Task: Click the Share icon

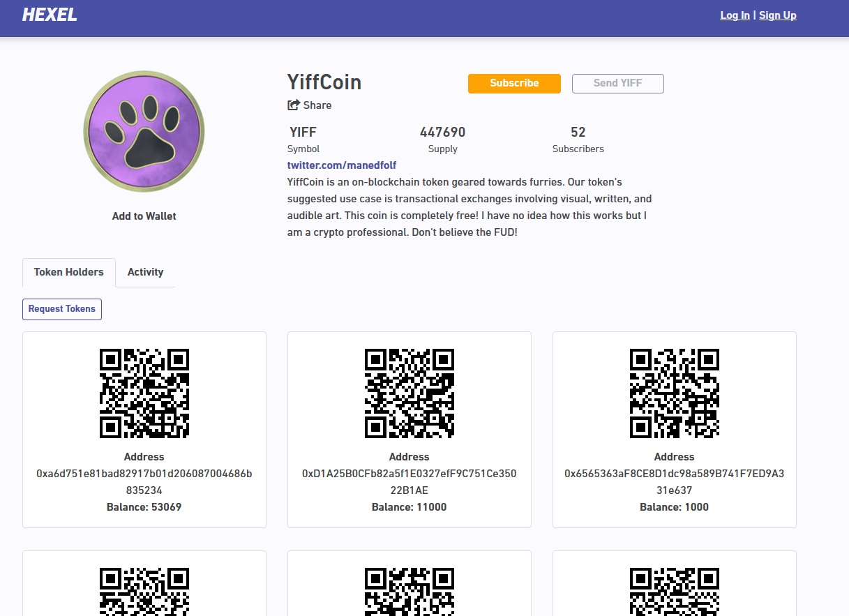Action: click(293, 105)
